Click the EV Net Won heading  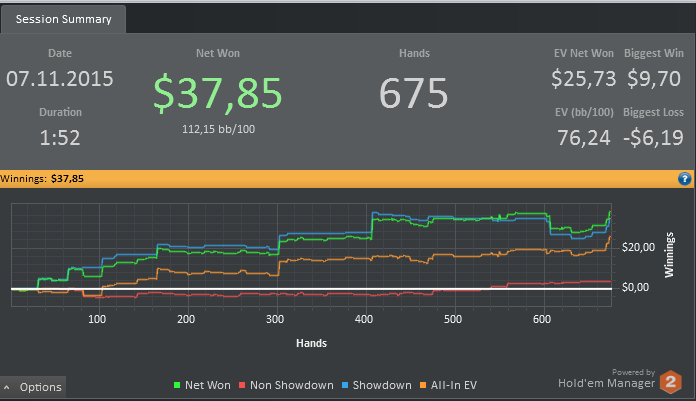pos(583,53)
